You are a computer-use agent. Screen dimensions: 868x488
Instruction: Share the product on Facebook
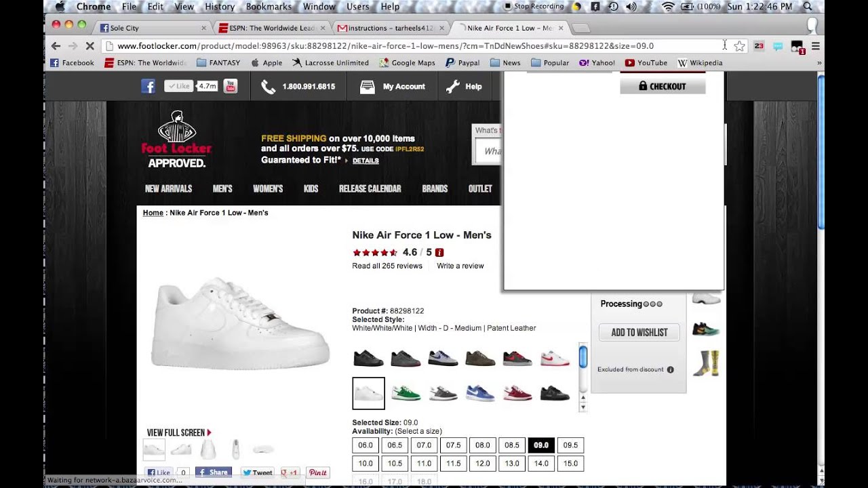(x=214, y=472)
